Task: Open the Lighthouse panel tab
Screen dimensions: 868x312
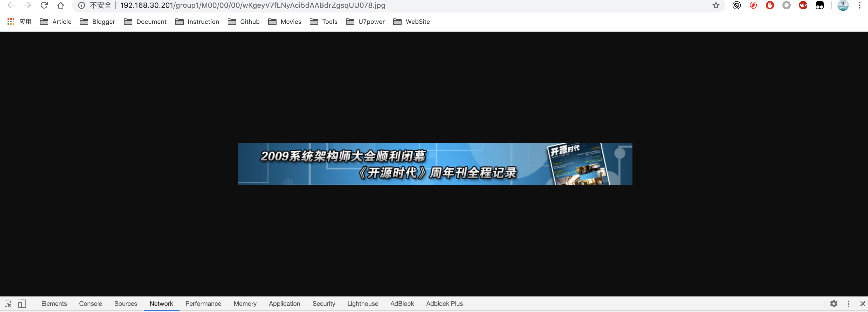Action: point(363,304)
